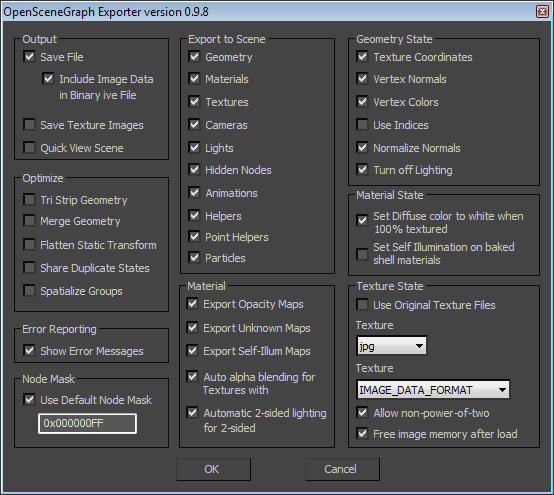The width and height of the screenshot is (554, 495).
Task: Check Spatialize Groups
Action: (29, 291)
